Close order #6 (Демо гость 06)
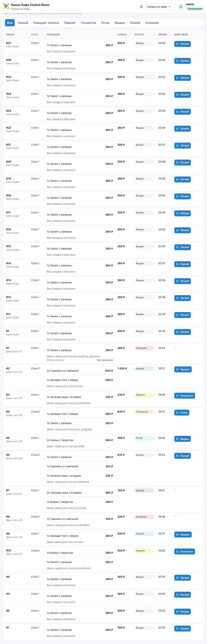Screen dimensions: 207x644 [x=182, y=456]
